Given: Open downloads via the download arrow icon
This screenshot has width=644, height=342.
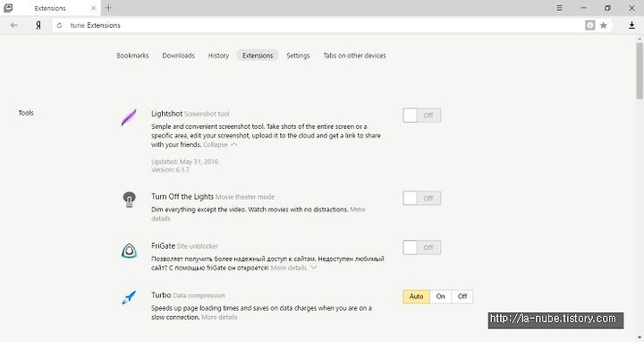Looking at the screenshot, I should click(631, 25).
